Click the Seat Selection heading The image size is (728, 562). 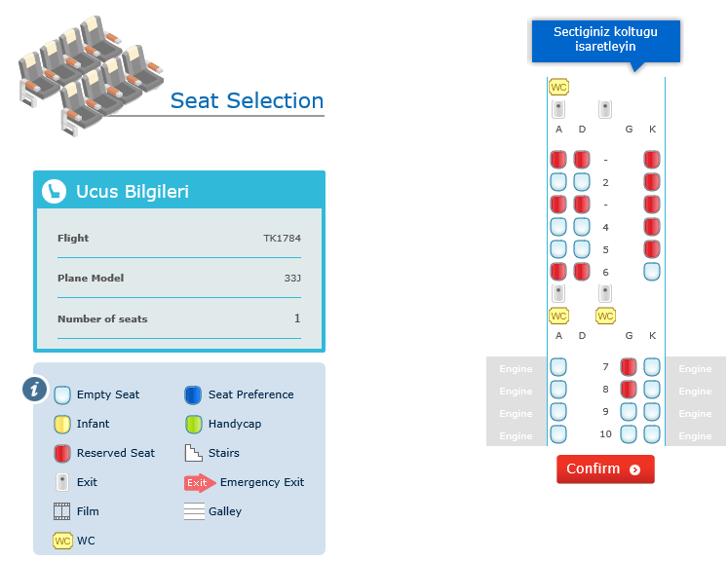pos(247,100)
